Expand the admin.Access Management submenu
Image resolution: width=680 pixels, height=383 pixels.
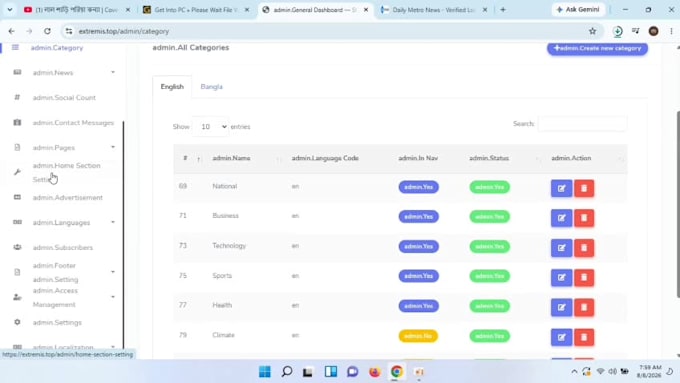click(113, 297)
